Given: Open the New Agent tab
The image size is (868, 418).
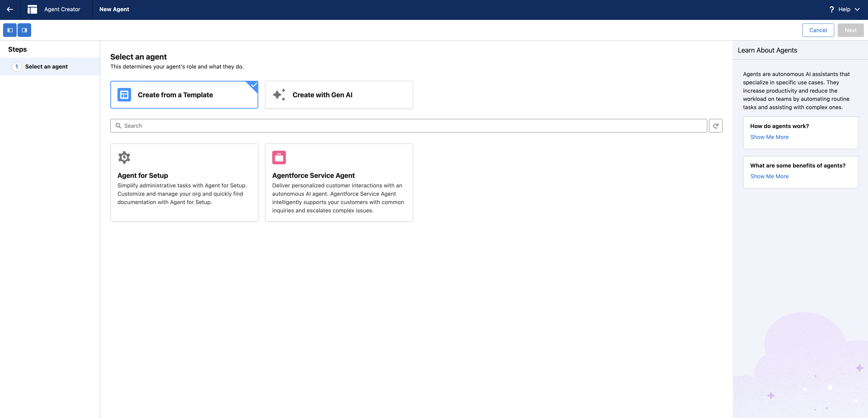Looking at the screenshot, I should click(x=114, y=9).
